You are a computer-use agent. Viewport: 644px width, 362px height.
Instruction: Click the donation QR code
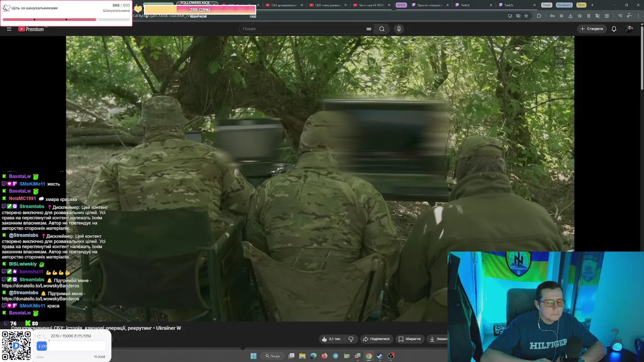coord(16,345)
